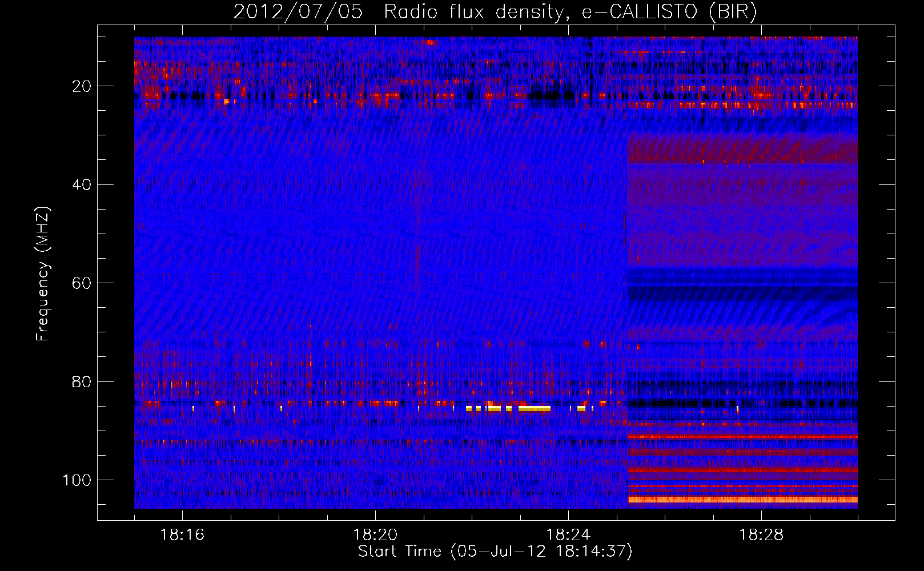Viewport: 924px width, 571px height.
Task: Click the 'Start Time (05-Jul-12 18:14:37)' label
Action: (x=495, y=552)
